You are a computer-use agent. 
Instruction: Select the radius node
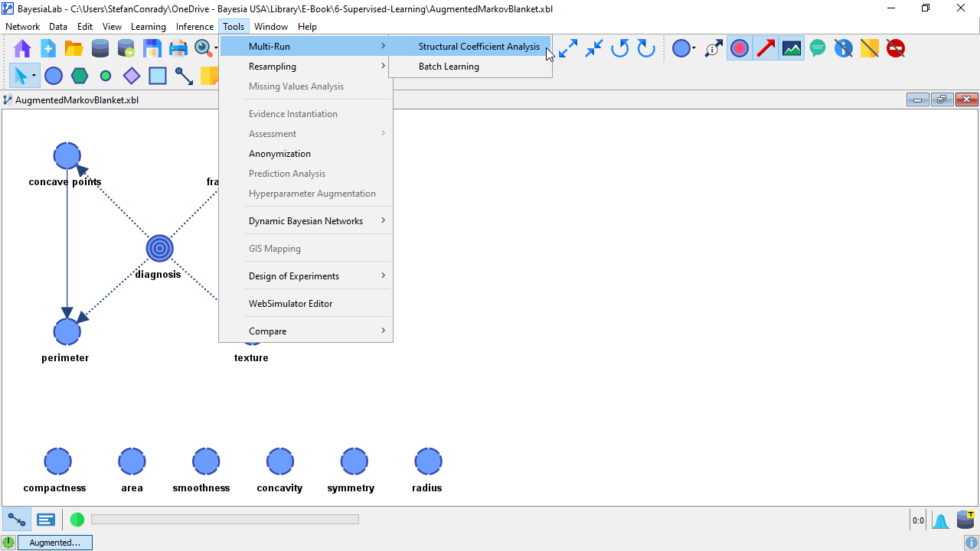(428, 461)
